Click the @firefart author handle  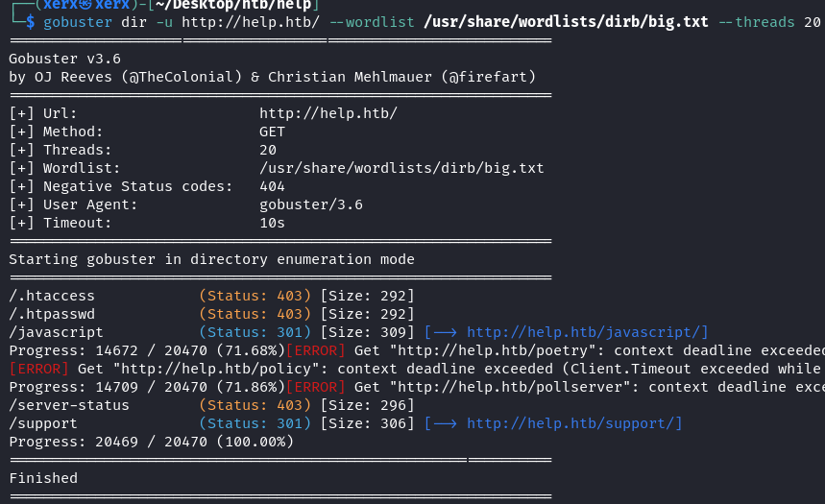(x=490, y=77)
